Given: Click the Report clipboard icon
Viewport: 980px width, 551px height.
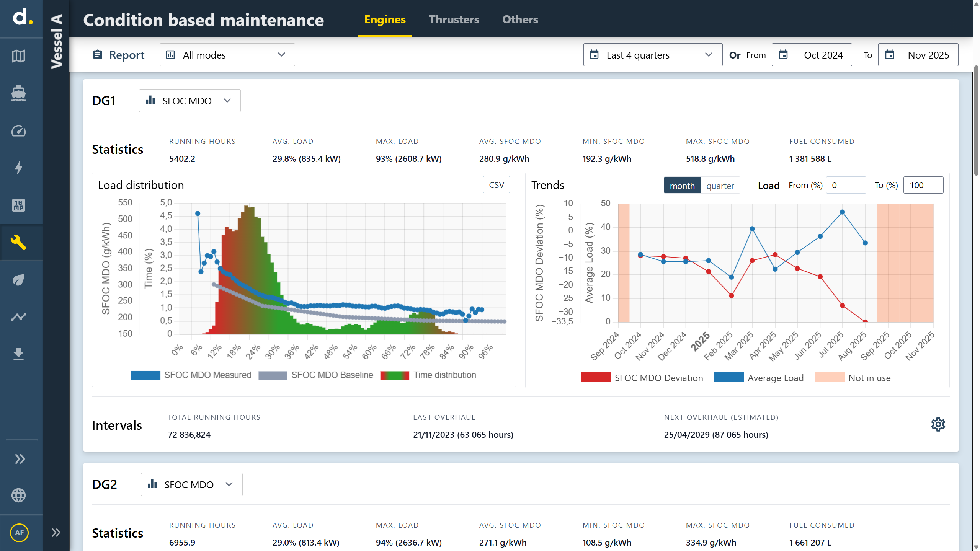Looking at the screenshot, I should (98, 55).
